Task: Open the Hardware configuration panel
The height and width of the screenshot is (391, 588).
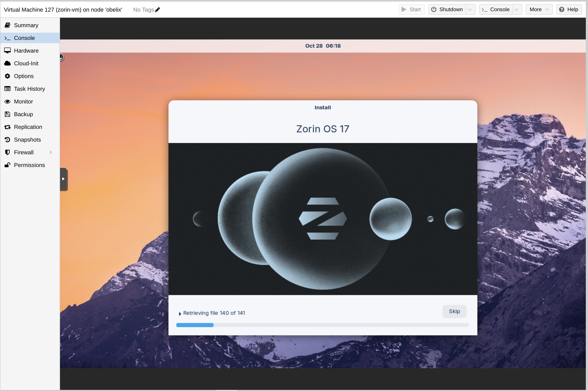Action: tap(26, 51)
